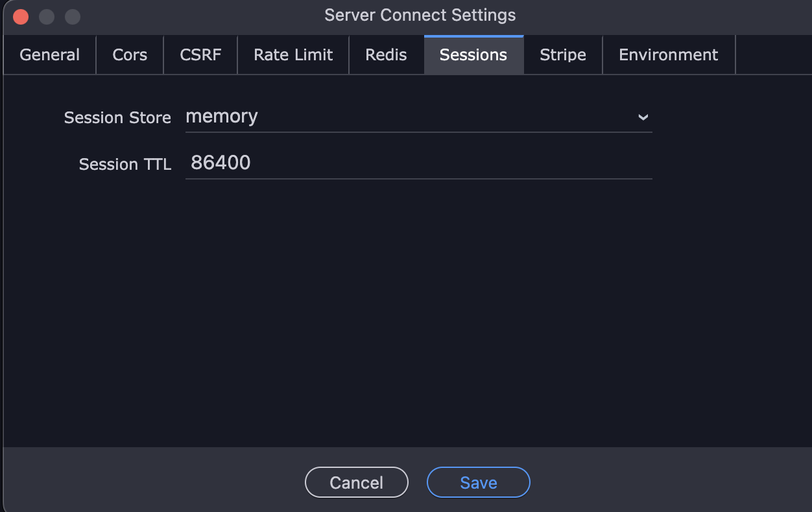Save the Server Connect settings

point(479,483)
